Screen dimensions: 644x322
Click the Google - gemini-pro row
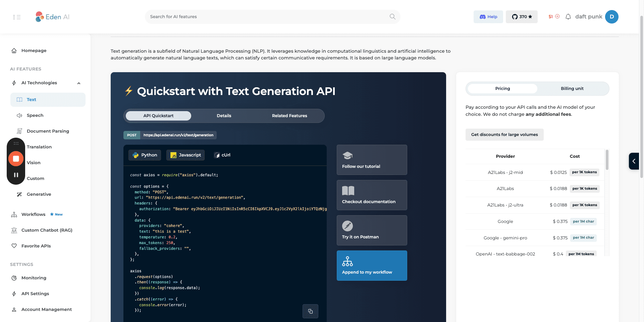pyautogui.click(x=535, y=238)
